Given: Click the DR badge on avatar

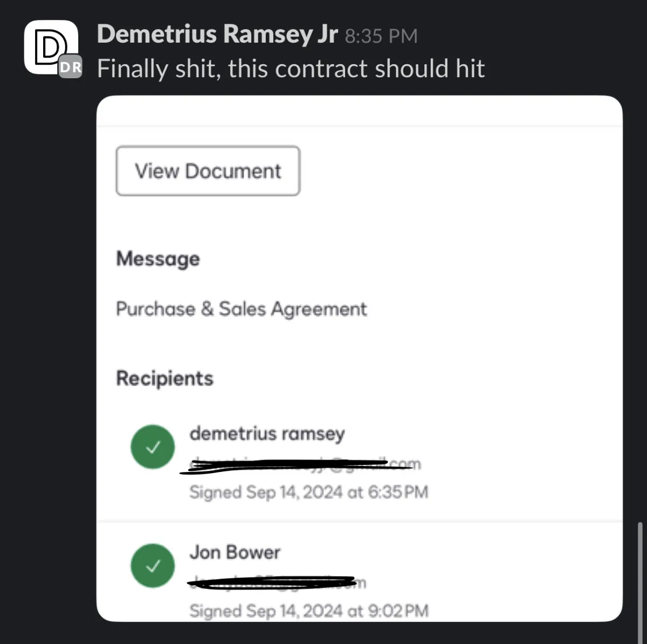Looking at the screenshot, I should [x=71, y=67].
